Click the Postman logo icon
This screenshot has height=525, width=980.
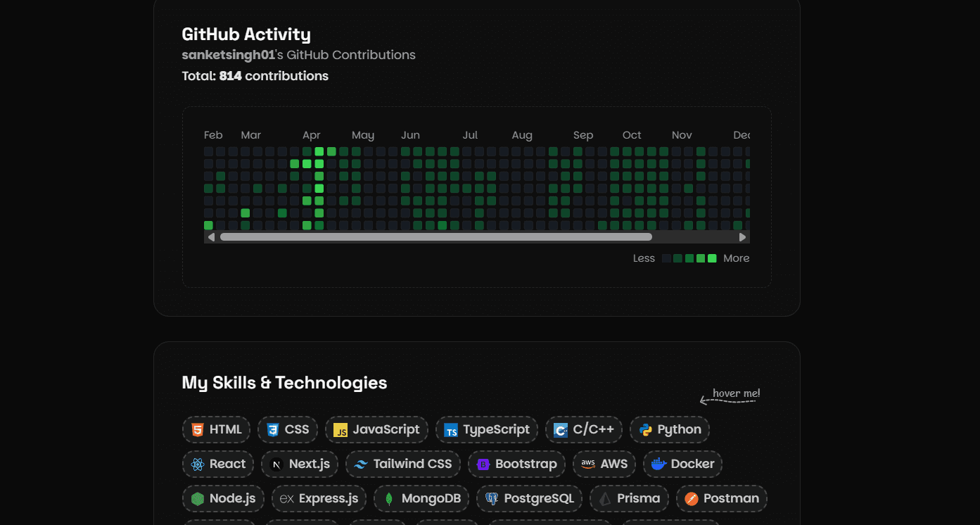[691, 499]
